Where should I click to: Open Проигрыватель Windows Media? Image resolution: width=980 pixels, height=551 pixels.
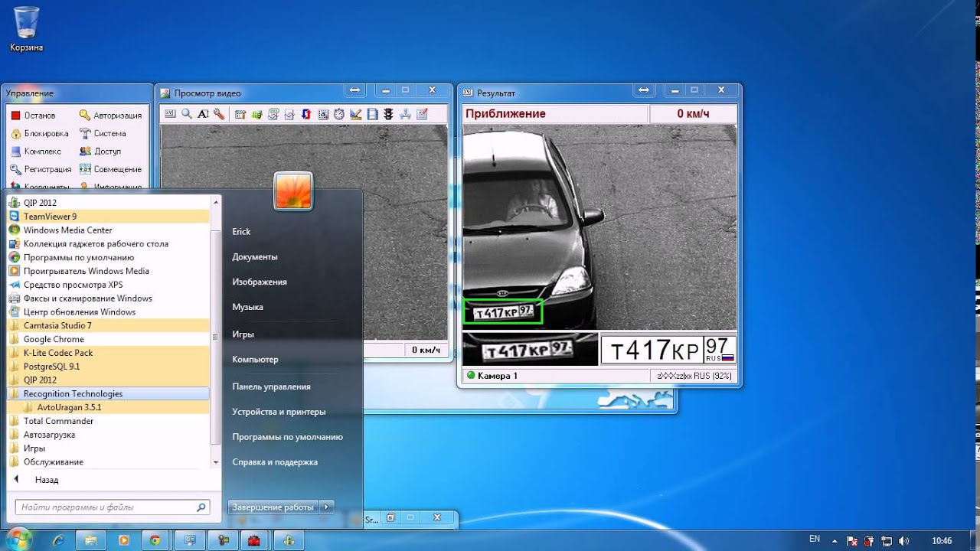[108, 271]
